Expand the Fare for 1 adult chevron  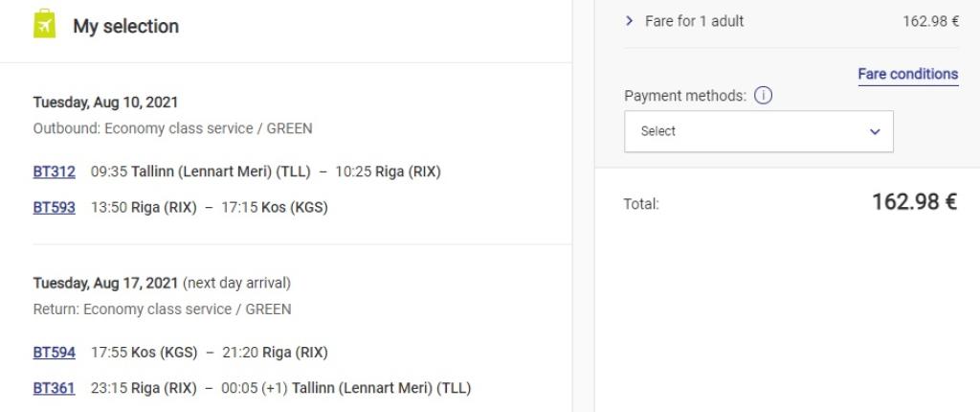[629, 20]
